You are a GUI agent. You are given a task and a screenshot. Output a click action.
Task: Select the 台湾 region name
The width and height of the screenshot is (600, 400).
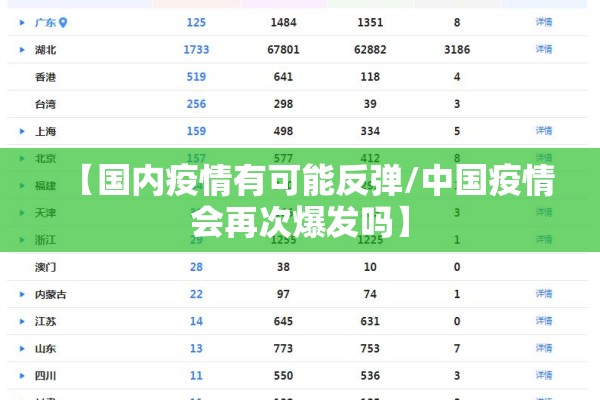[x=46, y=104]
